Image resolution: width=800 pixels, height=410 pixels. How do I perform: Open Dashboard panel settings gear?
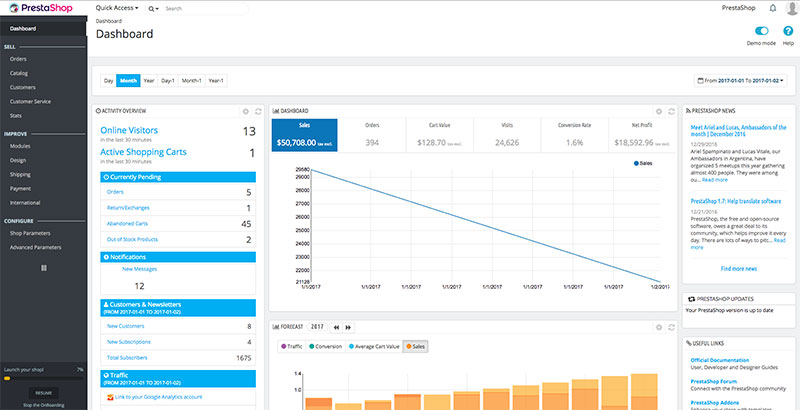(659, 111)
